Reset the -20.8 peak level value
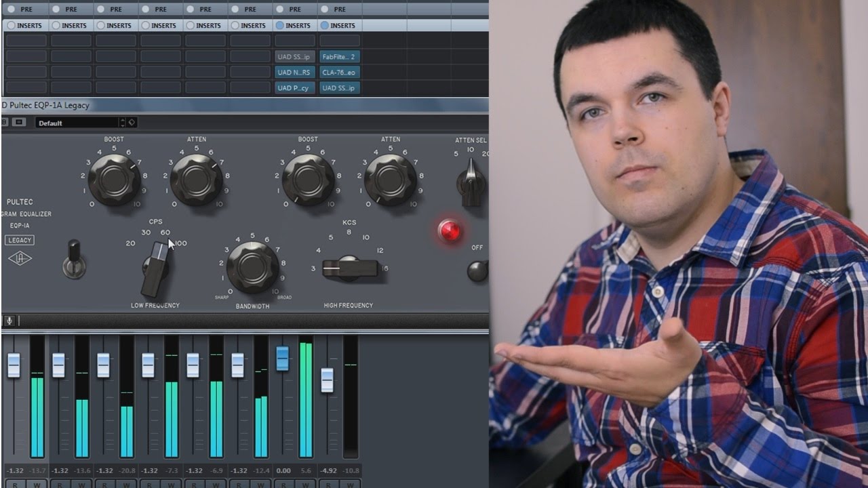Image resolution: width=868 pixels, height=488 pixels. click(x=126, y=470)
